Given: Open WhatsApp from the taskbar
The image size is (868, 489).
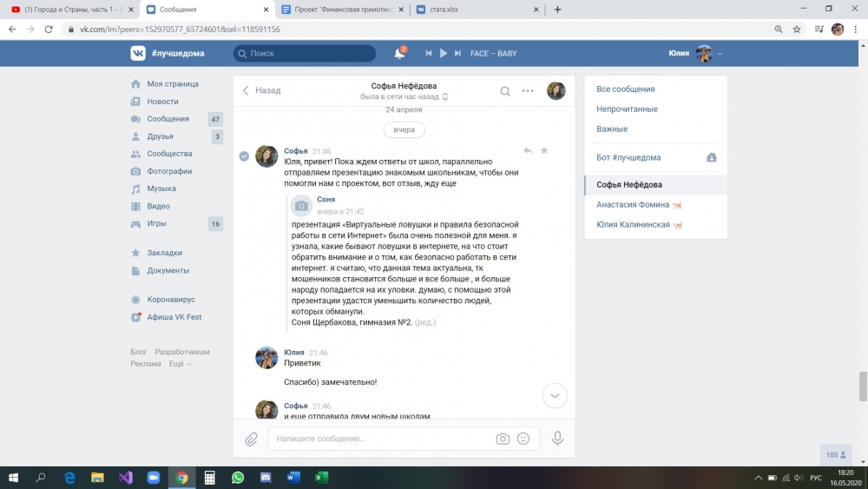Looking at the screenshot, I should click(x=238, y=478).
